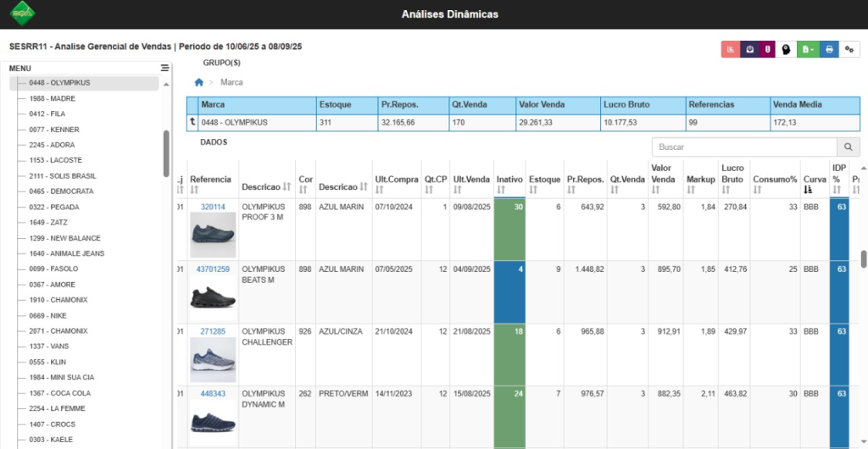Image resolution: width=868 pixels, height=449 pixels.
Task: Sort by Inativo column arrows
Action: click(501, 191)
